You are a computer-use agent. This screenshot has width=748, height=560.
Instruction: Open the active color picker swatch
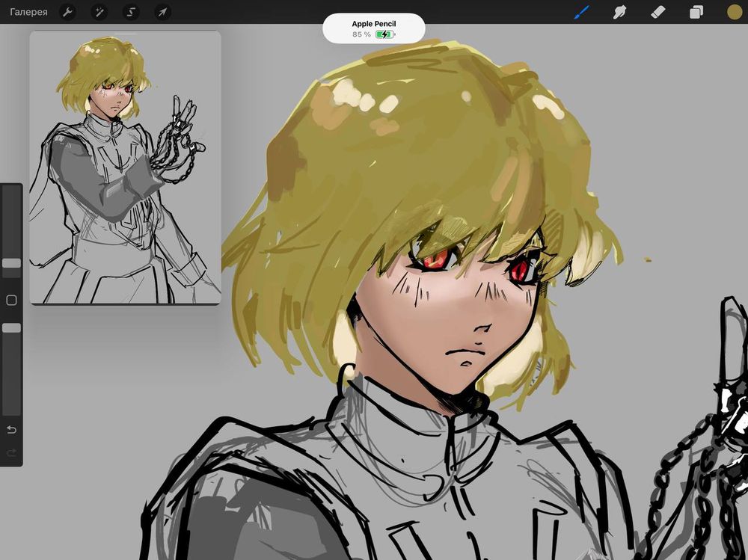(735, 12)
